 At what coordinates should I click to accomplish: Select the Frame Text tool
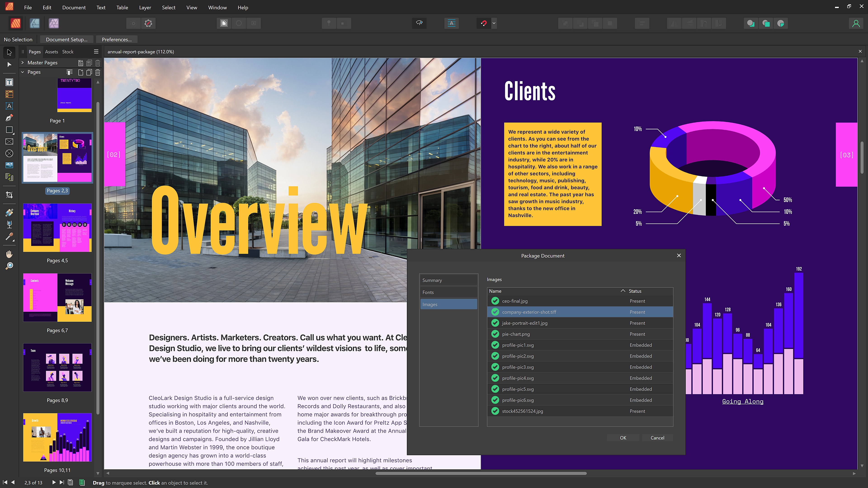[9, 82]
